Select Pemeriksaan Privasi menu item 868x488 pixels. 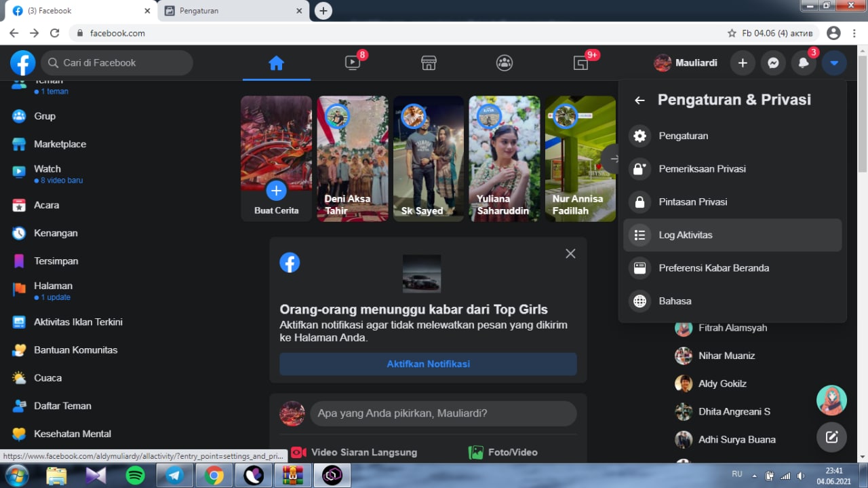(x=732, y=169)
